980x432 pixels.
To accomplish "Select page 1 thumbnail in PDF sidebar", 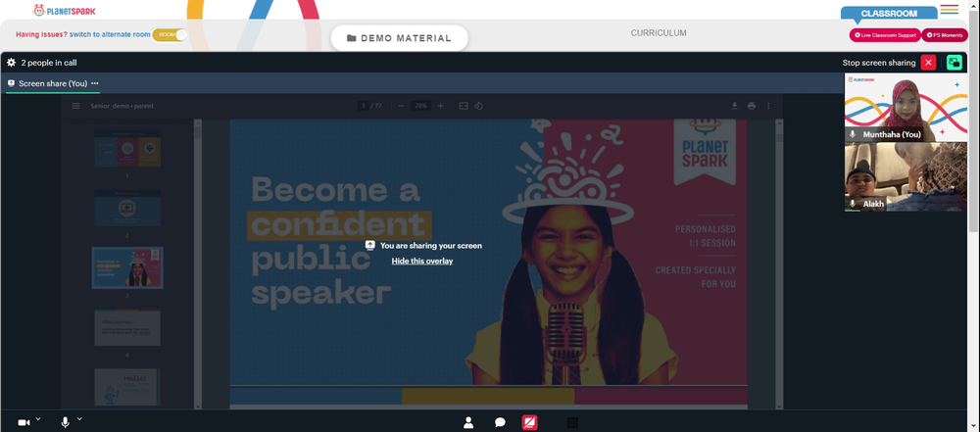I will (x=127, y=148).
